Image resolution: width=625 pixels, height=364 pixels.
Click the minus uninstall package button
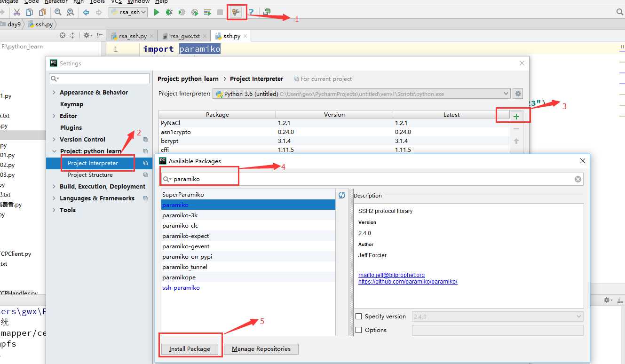click(516, 129)
